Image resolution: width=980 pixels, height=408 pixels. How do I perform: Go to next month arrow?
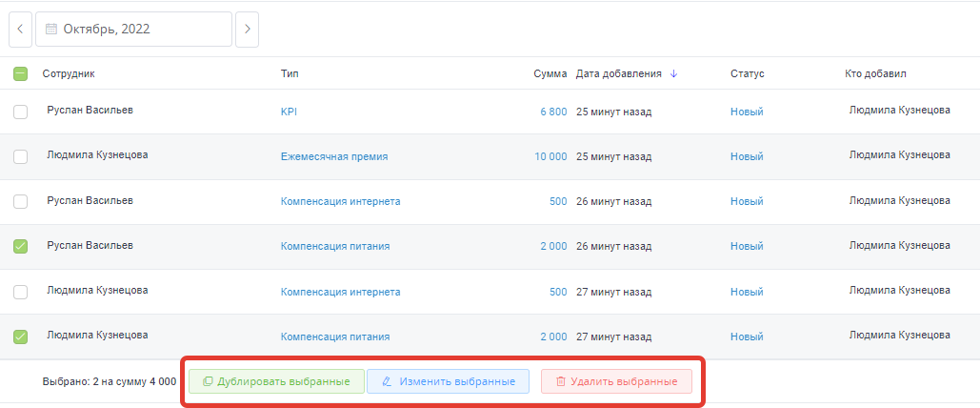pyautogui.click(x=247, y=29)
